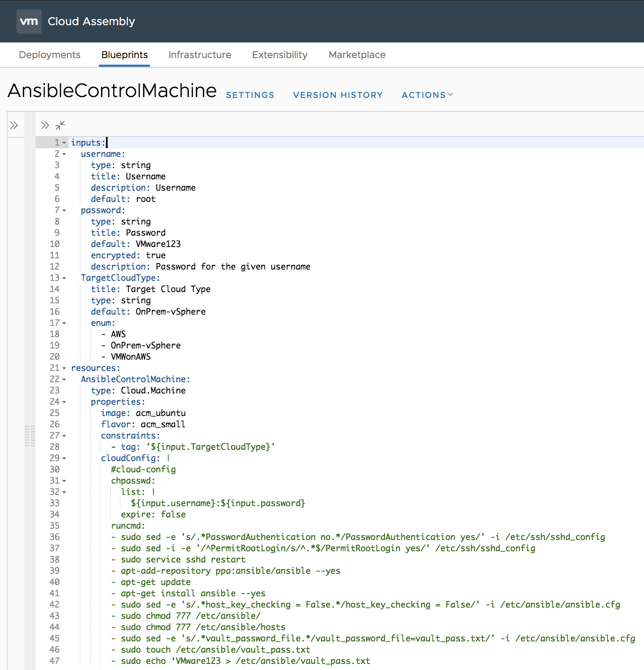Select the '- AWS' enum entry
The height and width of the screenshot is (670, 644).
click(114, 334)
